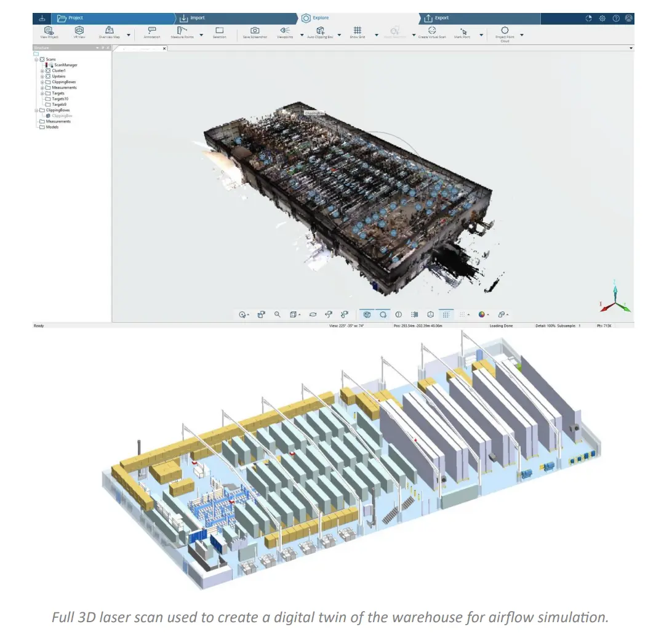
Task: Expand the Cluster1 tree node
Action: [42, 71]
